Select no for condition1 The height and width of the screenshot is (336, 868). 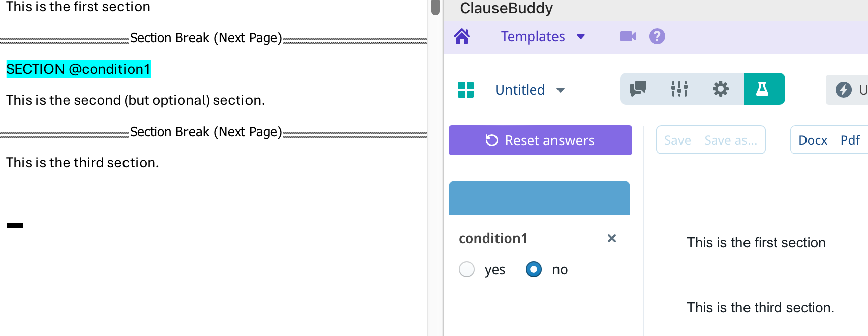(534, 269)
